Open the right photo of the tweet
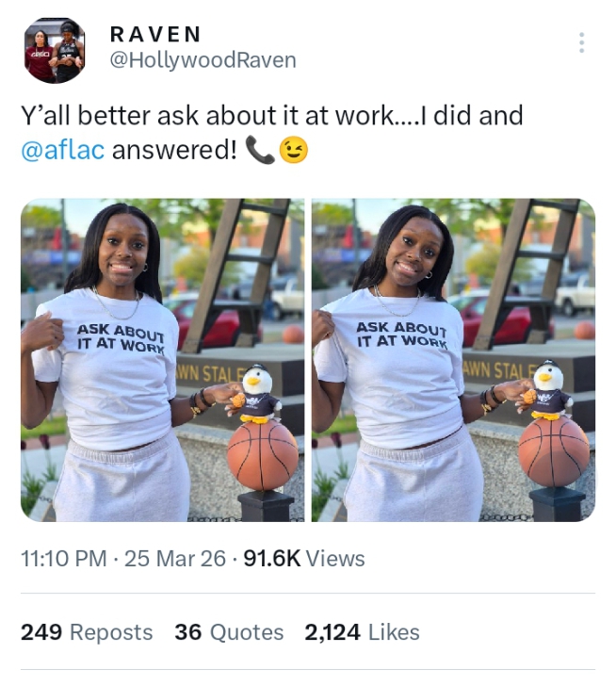 (x=453, y=360)
